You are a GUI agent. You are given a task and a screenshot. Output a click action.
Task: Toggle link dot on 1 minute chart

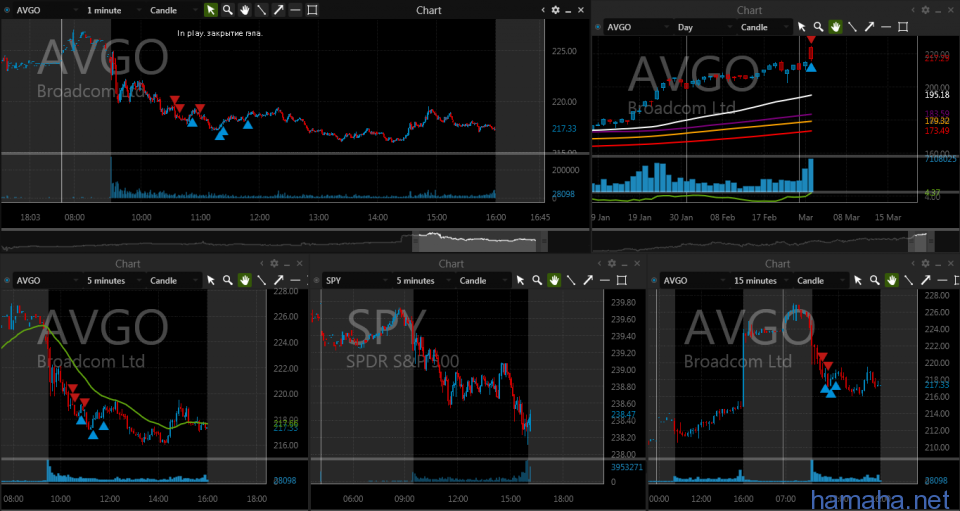pos(7,10)
